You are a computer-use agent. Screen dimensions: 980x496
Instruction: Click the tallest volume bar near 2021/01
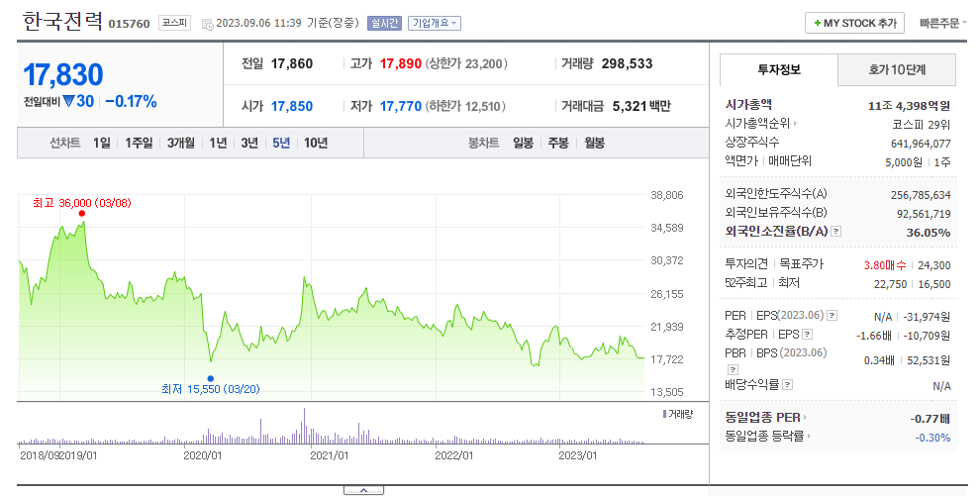(304, 426)
